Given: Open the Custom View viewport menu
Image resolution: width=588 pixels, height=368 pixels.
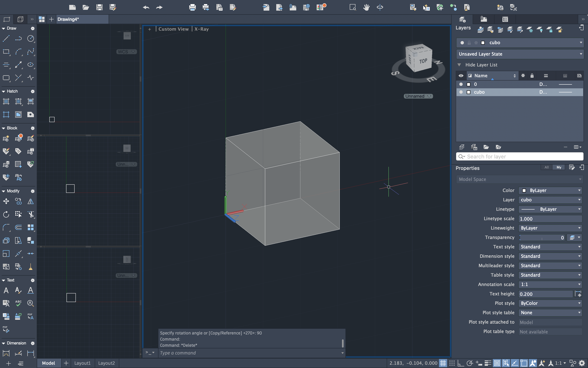Looking at the screenshot, I should [x=174, y=29].
